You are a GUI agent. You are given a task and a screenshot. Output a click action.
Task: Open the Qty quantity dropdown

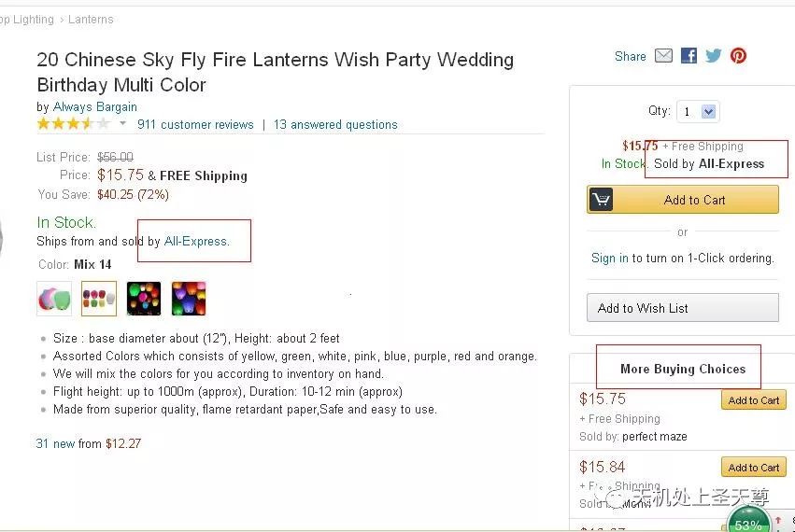point(698,112)
